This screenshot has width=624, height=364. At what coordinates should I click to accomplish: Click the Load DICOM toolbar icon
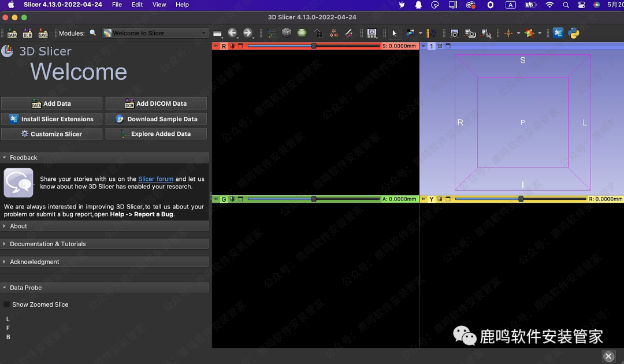tap(27, 34)
